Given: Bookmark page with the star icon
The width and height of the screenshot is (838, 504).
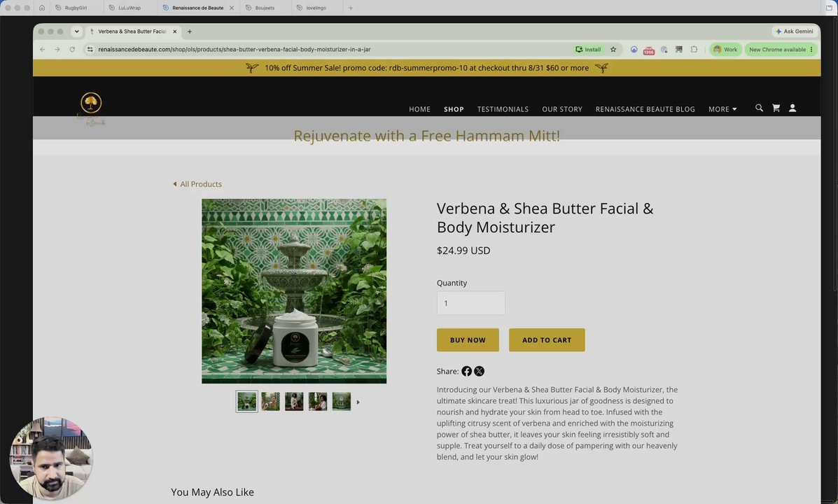Looking at the screenshot, I should click(613, 49).
